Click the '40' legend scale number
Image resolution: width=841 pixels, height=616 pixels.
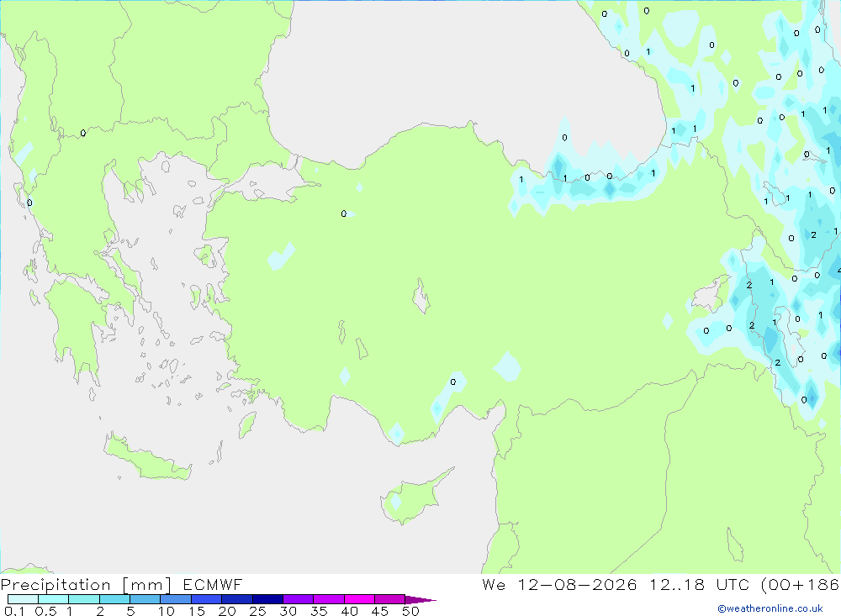click(x=349, y=611)
